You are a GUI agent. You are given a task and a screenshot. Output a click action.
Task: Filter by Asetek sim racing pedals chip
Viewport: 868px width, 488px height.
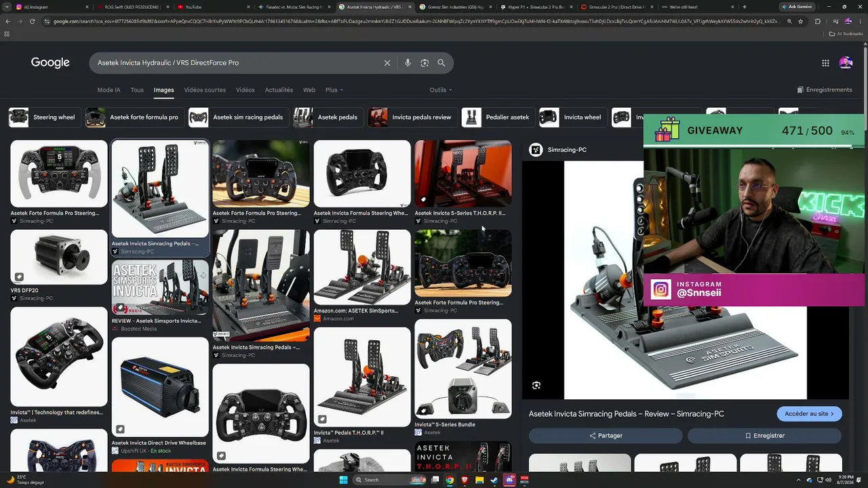[238, 117]
